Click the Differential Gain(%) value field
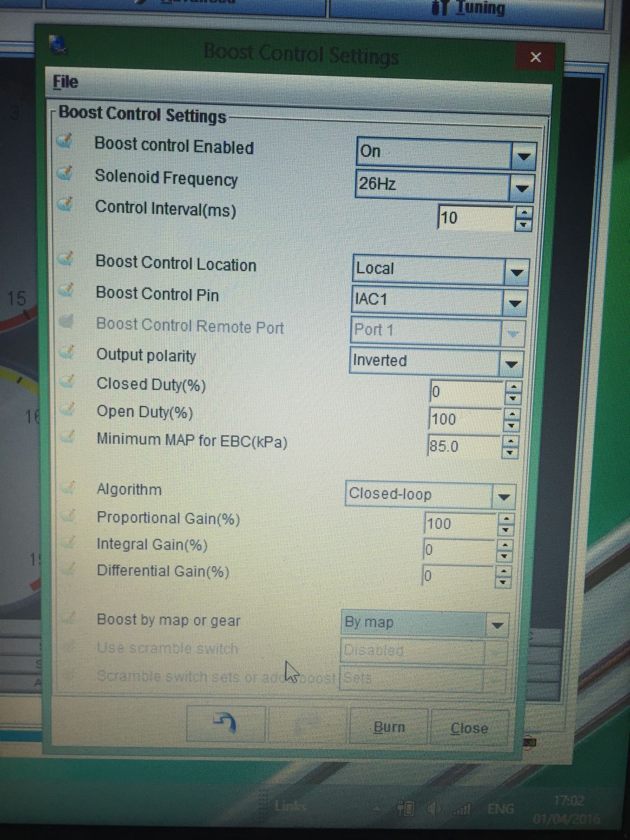Viewport: 630px width, 840px height. coord(457,575)
